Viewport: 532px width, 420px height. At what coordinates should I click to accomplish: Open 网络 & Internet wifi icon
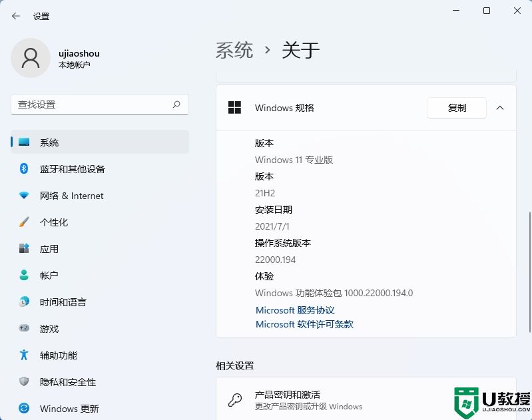pos(24,196)
